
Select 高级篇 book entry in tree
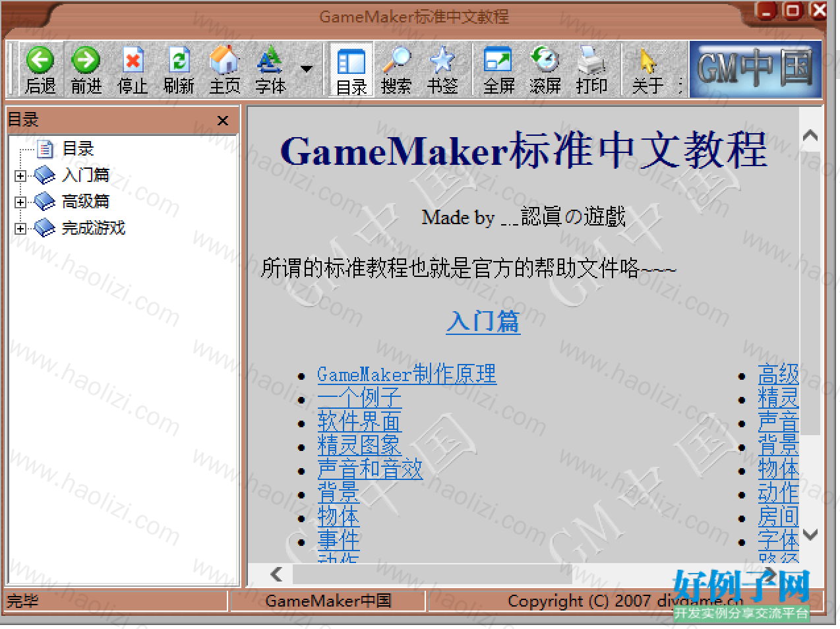86,202
